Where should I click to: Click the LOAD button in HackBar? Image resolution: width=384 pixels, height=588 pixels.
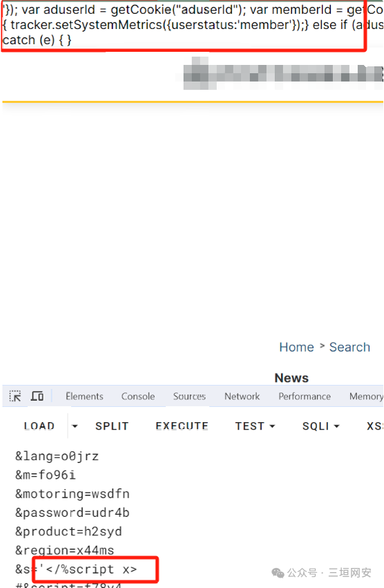[39, 426]
